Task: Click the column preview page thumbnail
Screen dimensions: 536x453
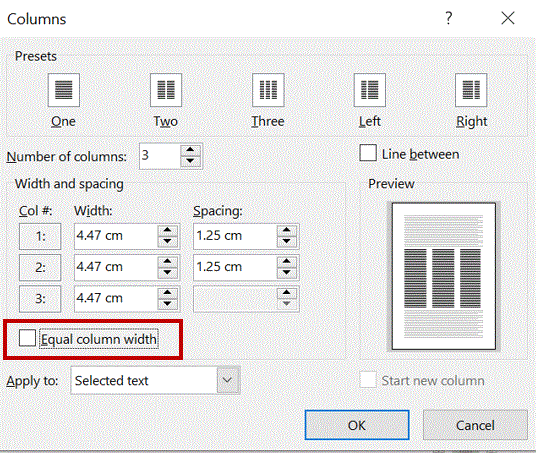Action: click(x=444, y=276)
